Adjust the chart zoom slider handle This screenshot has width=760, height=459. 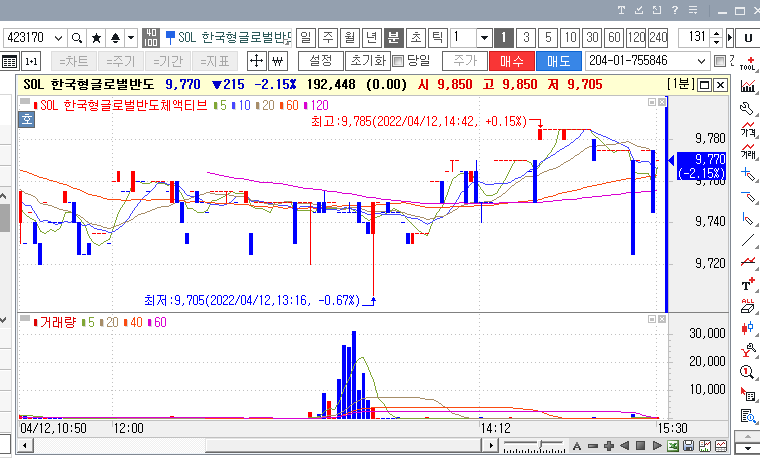pos(542,444)
